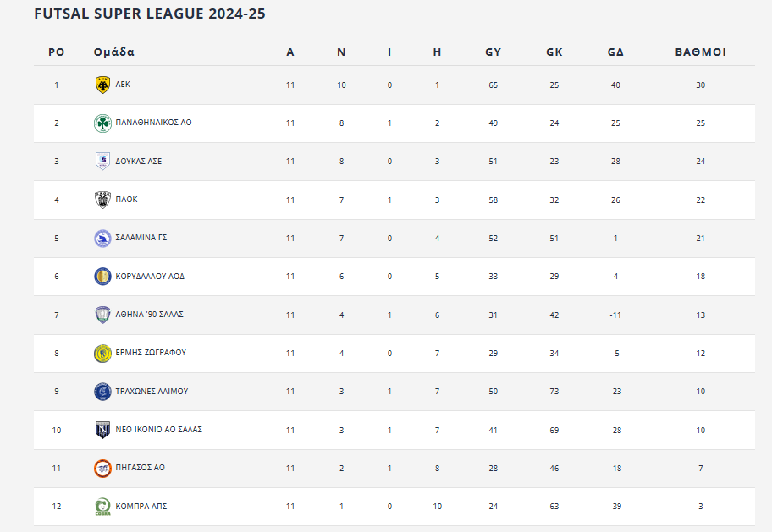Click the ΤΡΑΧΩΝΕΣ ΑΛΙΜΟΥ team logo
Viewport: 772px width, 532px height.
click(102, 392)
